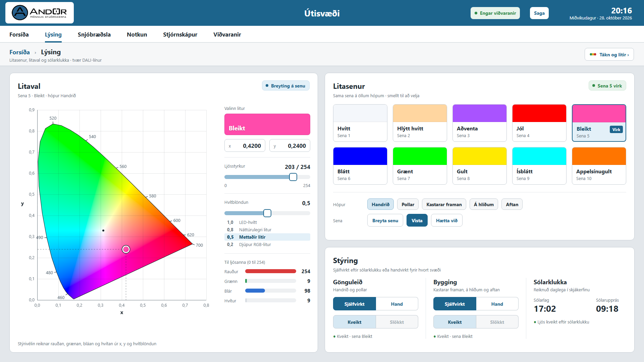The image size is (644, 362).
Task: Set Bygging control to Sjálfvirkt
Action: (x=454, y=304)
